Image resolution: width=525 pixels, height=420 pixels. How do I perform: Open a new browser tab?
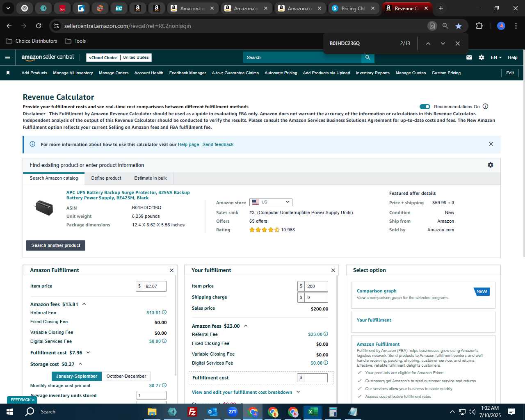click(x=441, y=8)
